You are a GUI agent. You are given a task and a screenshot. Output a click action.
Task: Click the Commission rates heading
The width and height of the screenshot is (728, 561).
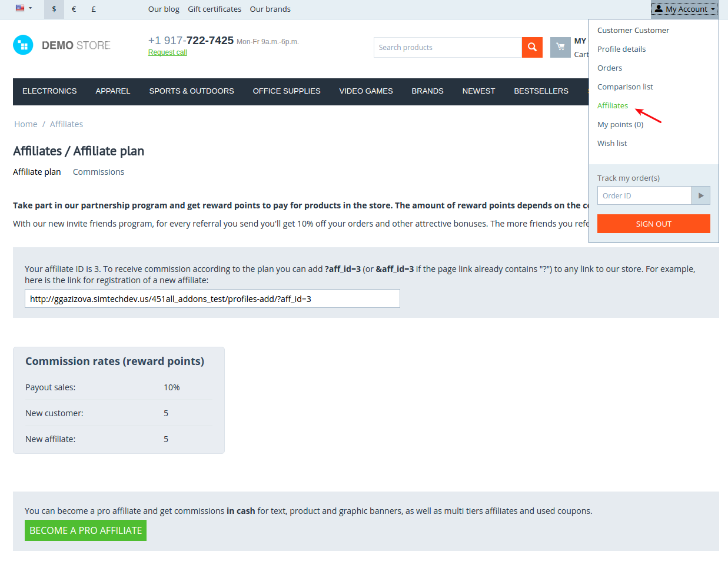115,361
